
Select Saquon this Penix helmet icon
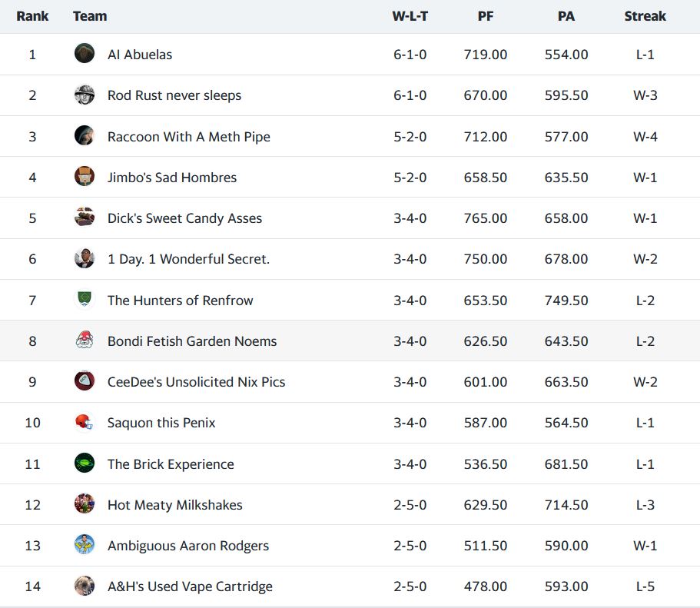point(85,422)
